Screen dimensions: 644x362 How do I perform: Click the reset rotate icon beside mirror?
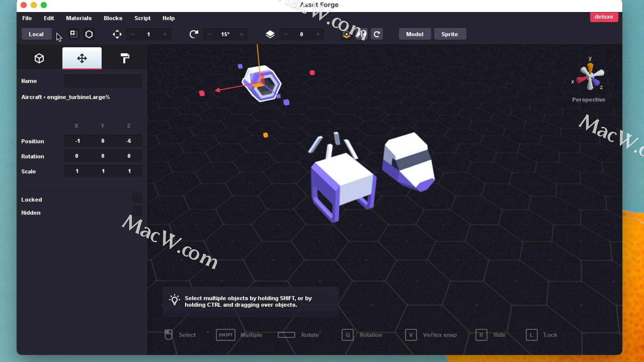(x=377, y=34)
